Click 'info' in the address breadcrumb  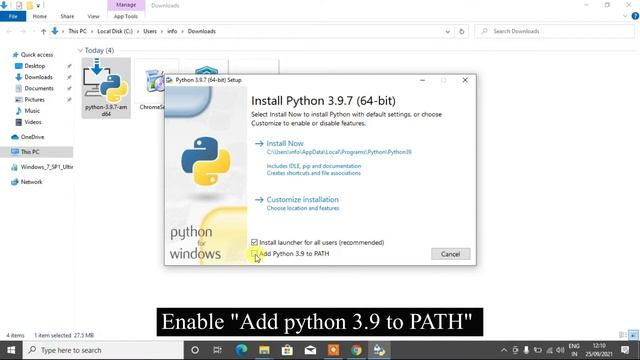coord(172,31)
